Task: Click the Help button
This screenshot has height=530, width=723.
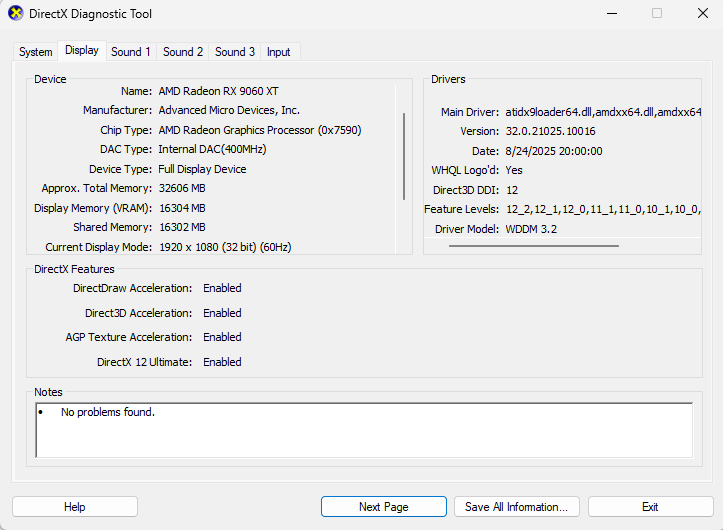Action: point(75,507)
